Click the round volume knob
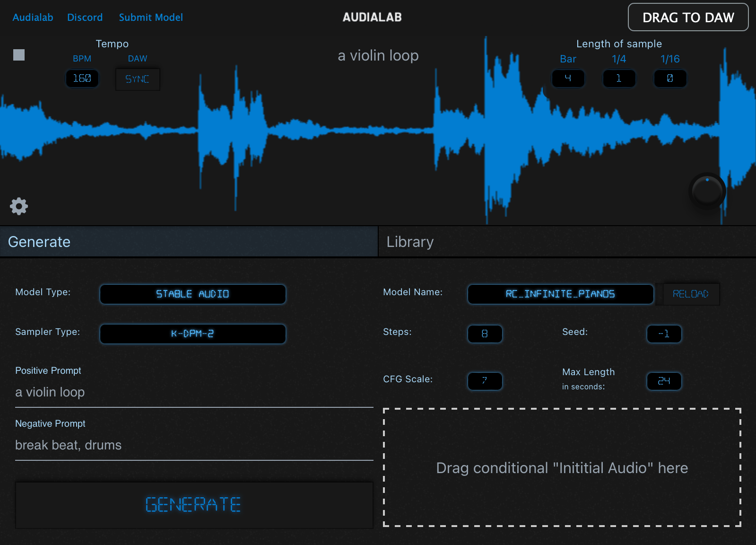Viewport: 756px width, 545px height. coord(707,191)
